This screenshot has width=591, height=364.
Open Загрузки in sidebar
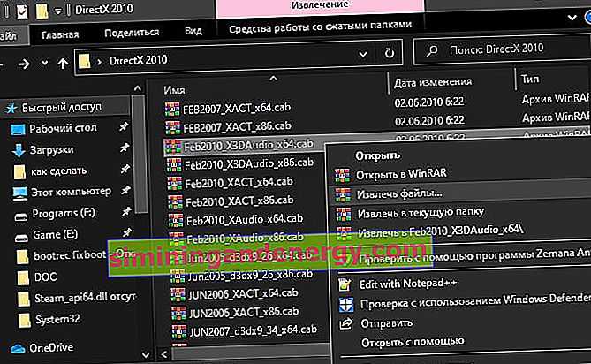click(51, 150)
